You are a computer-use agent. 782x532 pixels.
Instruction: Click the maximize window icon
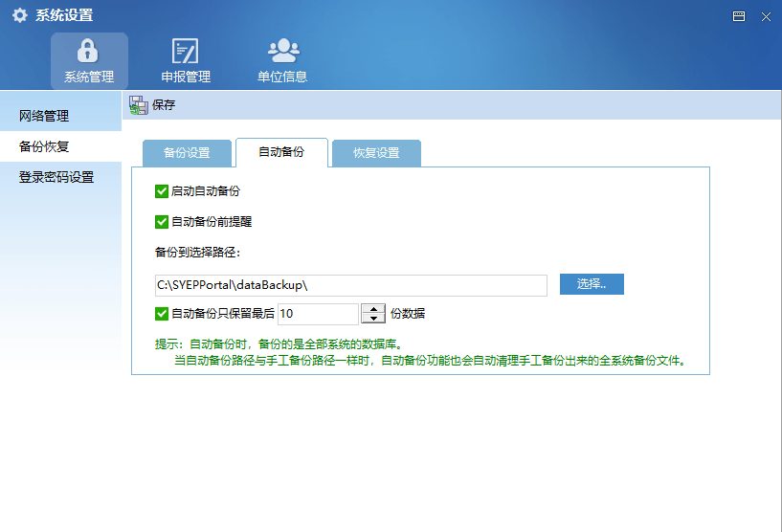739,16
